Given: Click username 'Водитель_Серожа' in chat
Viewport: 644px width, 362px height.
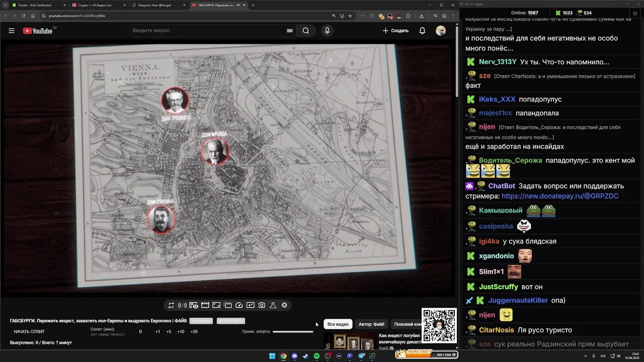Looking at the screenshot, I should (510, 160).
